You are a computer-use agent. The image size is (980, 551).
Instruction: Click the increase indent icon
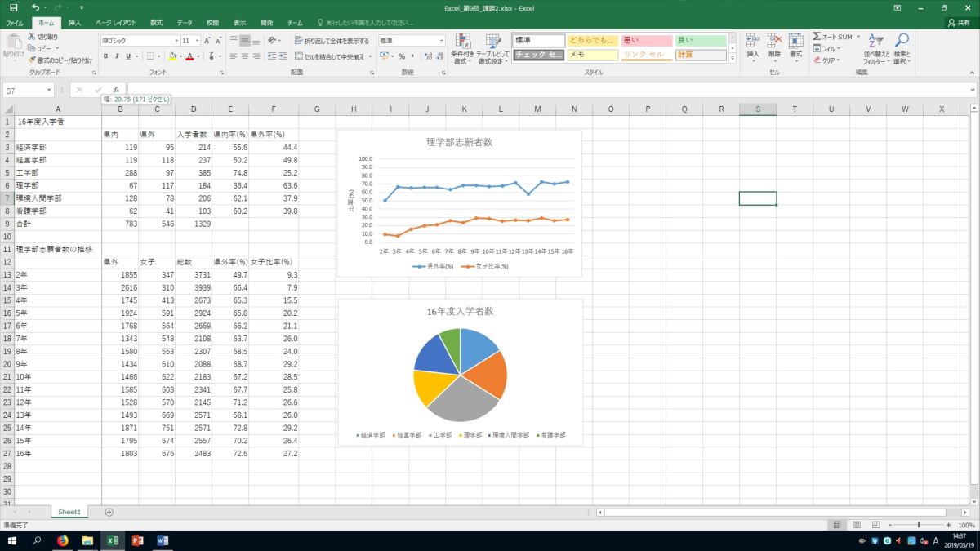pos(283,56)
